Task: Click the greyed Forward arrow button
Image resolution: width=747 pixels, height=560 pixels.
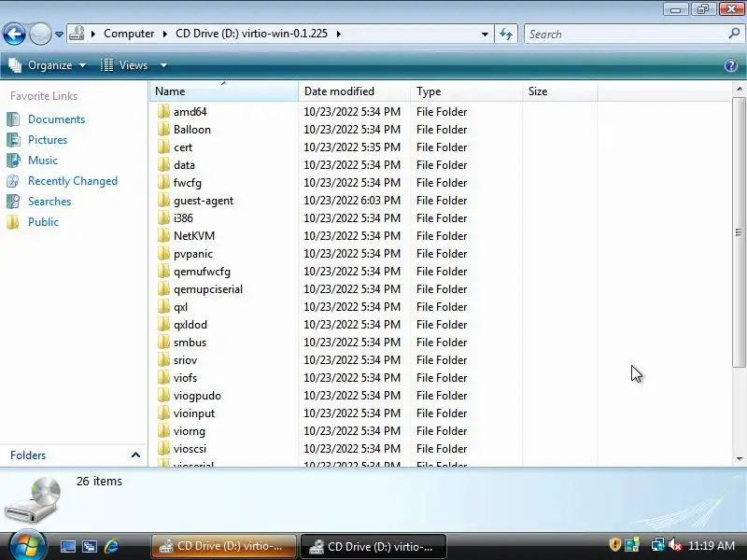Action: click(x=40, y=34)
